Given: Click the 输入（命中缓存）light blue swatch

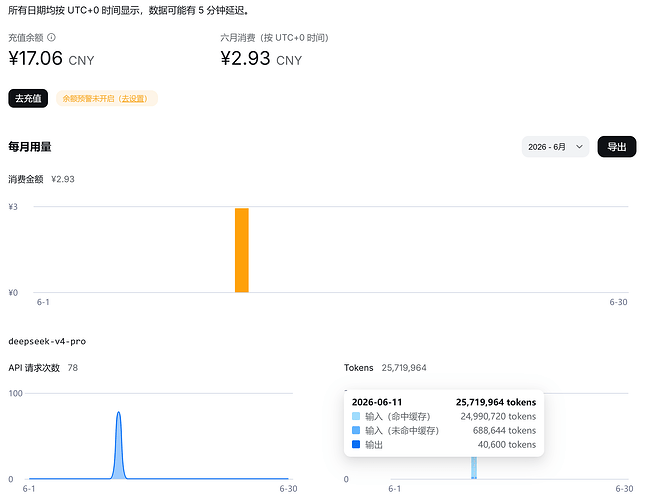Looking at the screenshot, I should coord(356,416).
